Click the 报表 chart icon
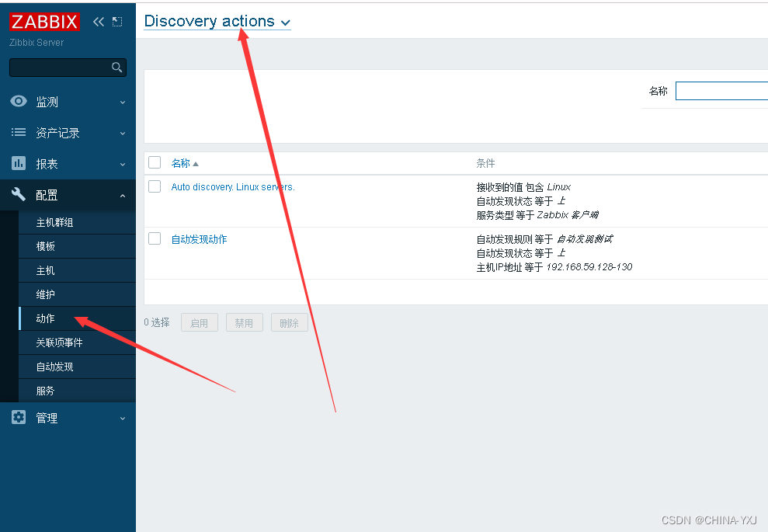Screen dimensions: 768x532 click(19, 163)
